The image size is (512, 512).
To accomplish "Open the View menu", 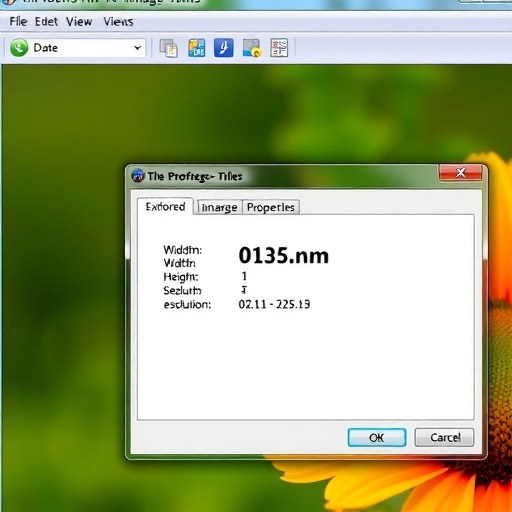I will (x=79, y=22).
